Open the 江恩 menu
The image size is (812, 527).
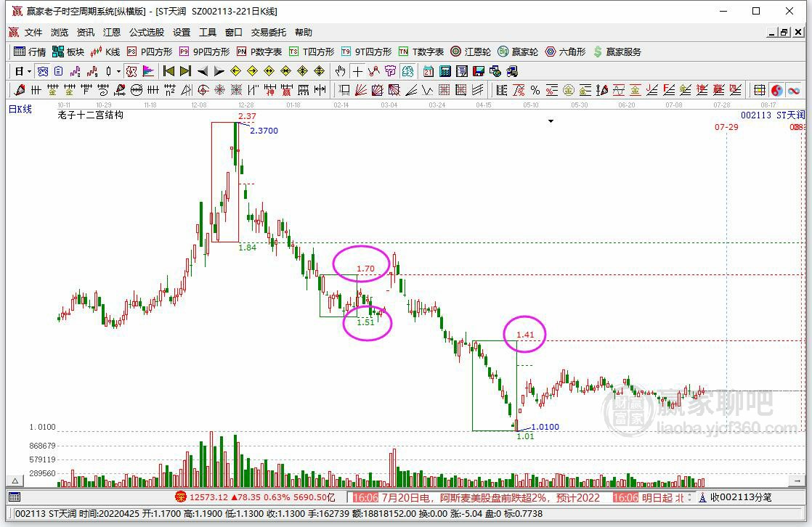click(x=111, y=32)
